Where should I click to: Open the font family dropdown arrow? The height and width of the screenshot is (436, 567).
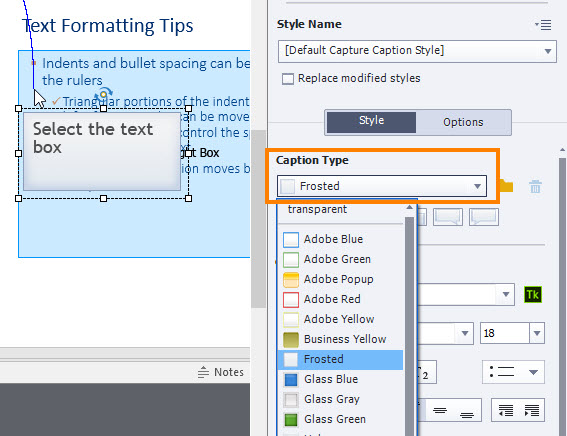[506, 295]
